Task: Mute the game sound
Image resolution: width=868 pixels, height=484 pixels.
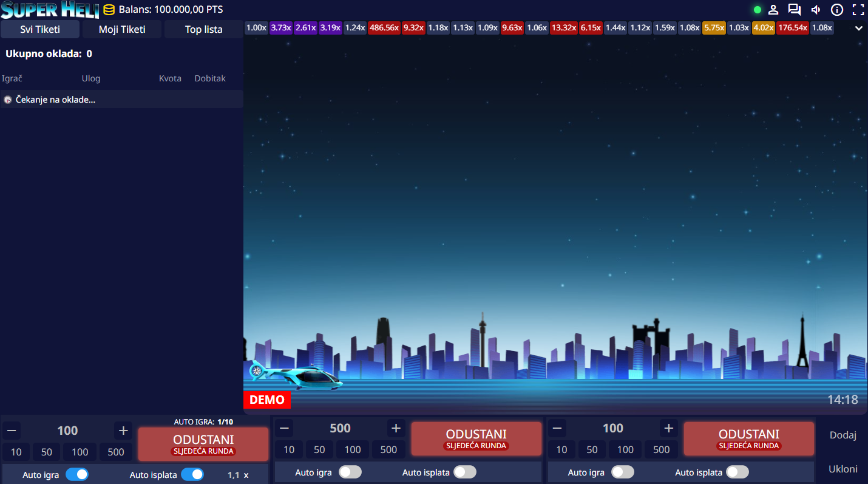Action: pos(816,10)
